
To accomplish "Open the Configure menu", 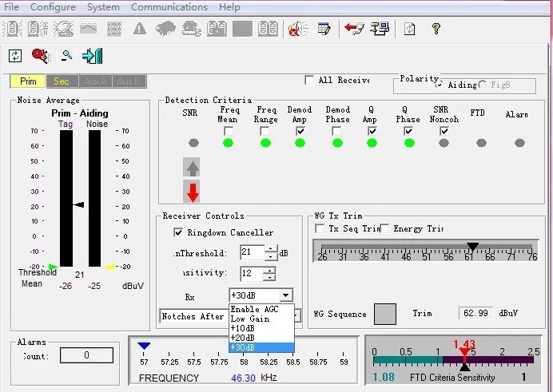I will point(53,7).
